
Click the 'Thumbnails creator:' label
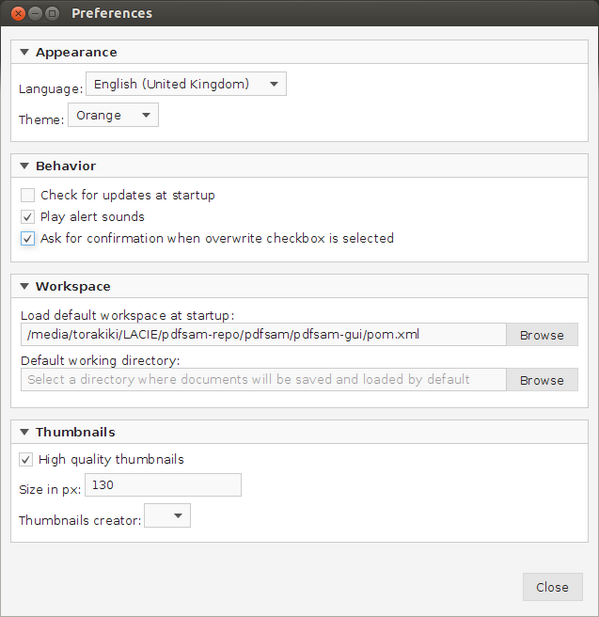[x=80, y=521]
